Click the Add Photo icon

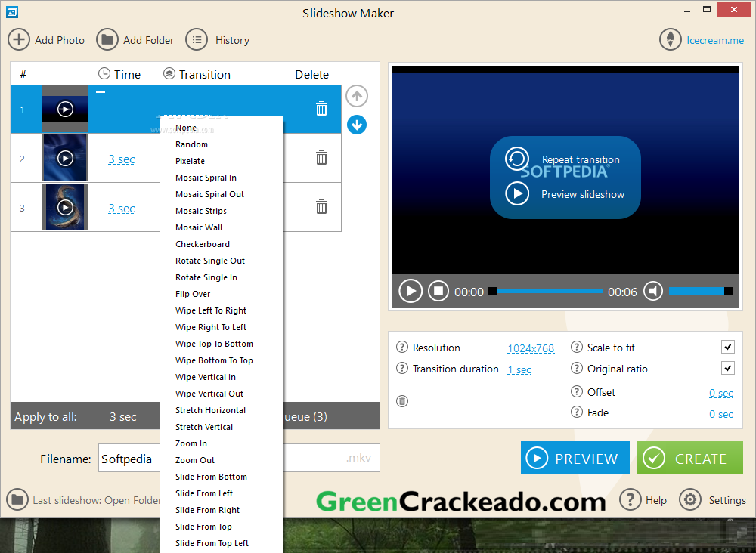(x=19, y=39)
